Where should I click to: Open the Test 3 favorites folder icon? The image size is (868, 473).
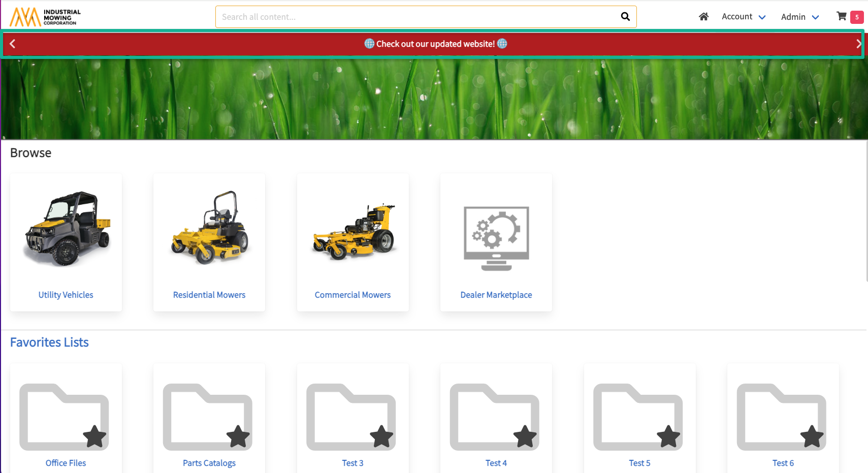click(x=351, y=417)
